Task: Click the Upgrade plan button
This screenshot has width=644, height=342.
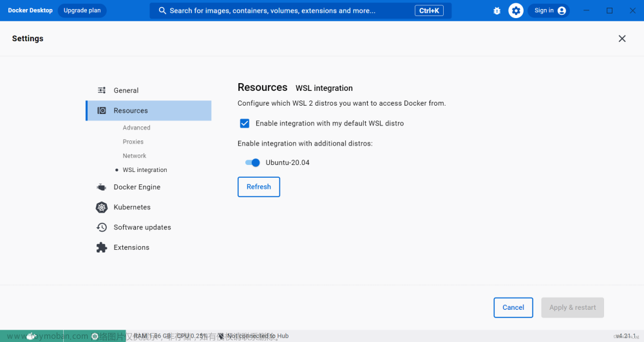Action: coord(82,11)
